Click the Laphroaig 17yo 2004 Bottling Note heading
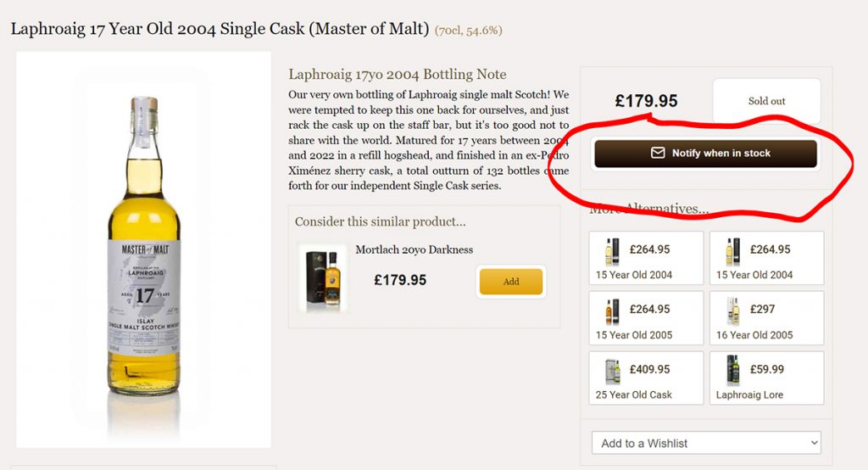 point(398,75)
